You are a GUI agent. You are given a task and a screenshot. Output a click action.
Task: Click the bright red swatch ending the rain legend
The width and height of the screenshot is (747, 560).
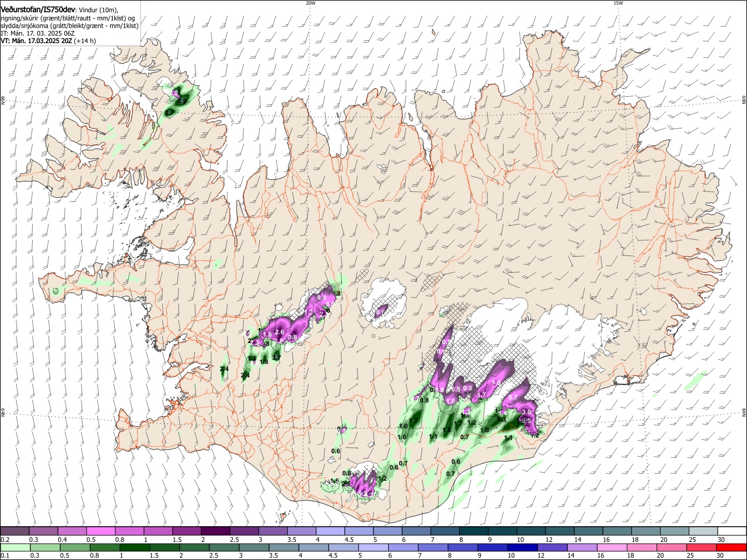pos(732,547)
